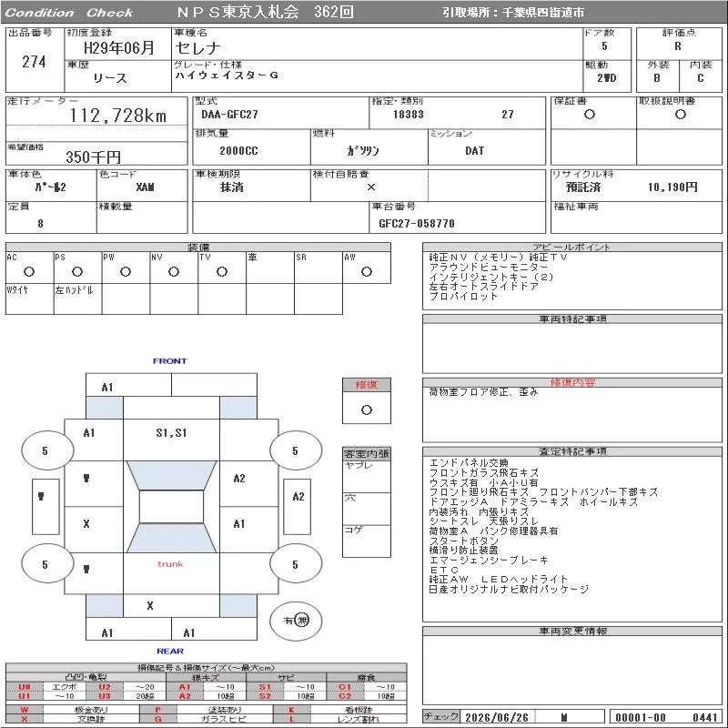
Task: Click the odometer reading 112,728km
Action: (118, 116)
